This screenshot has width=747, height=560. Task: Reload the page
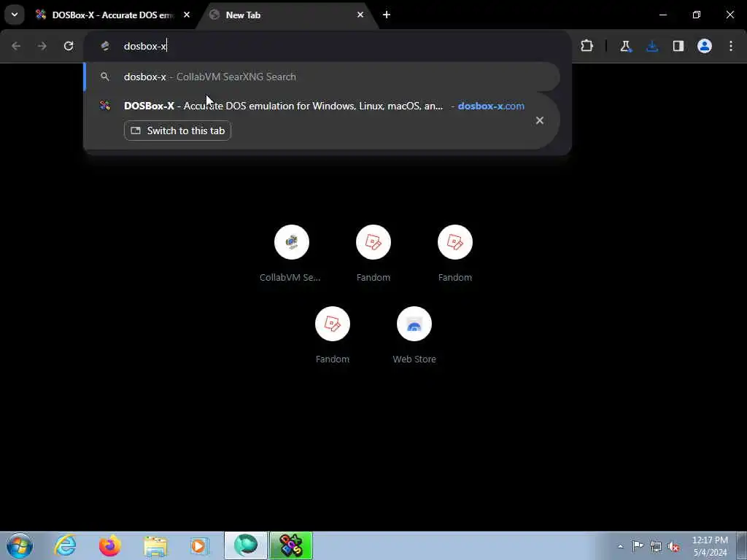pyautogui.click(x=69, y=46)
